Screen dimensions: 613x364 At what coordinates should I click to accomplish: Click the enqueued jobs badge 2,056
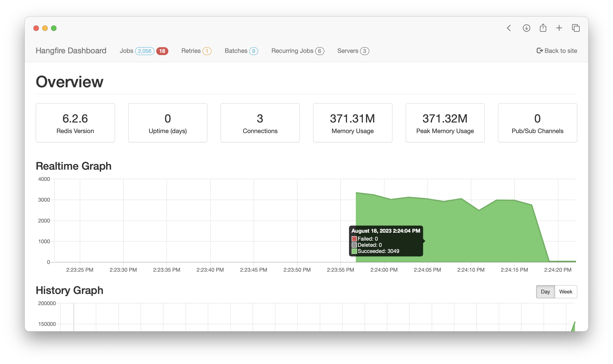coord(145,51)
